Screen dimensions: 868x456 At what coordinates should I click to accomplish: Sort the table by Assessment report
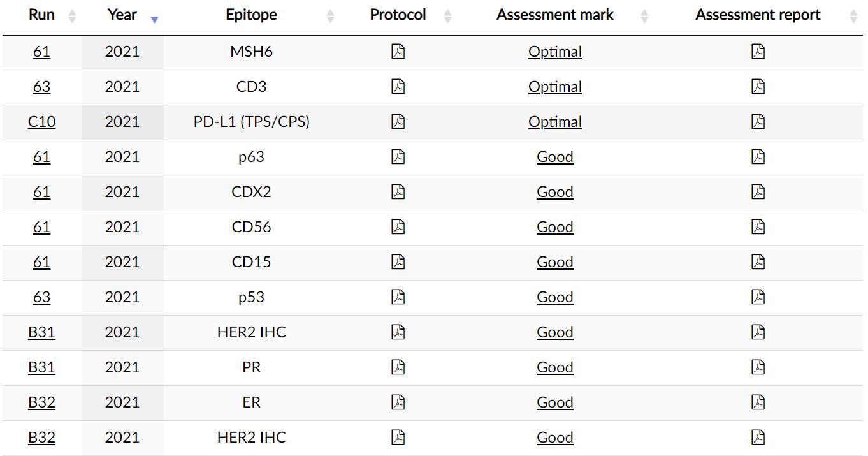pyautogui.click(x=758, y=15)
